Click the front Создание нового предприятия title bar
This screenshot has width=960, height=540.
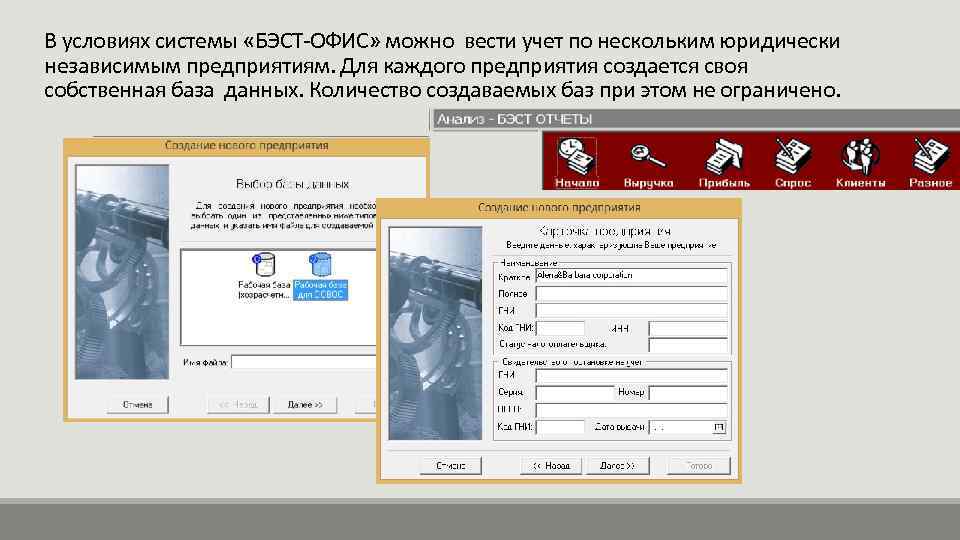pyautogui.click(x=559, y=208)
